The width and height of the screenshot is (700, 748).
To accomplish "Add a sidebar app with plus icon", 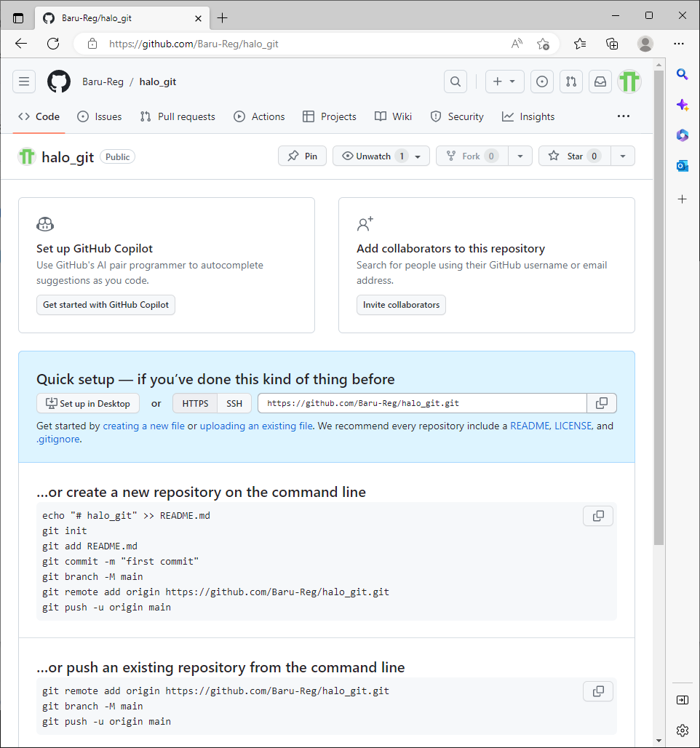I will (683, 199).
